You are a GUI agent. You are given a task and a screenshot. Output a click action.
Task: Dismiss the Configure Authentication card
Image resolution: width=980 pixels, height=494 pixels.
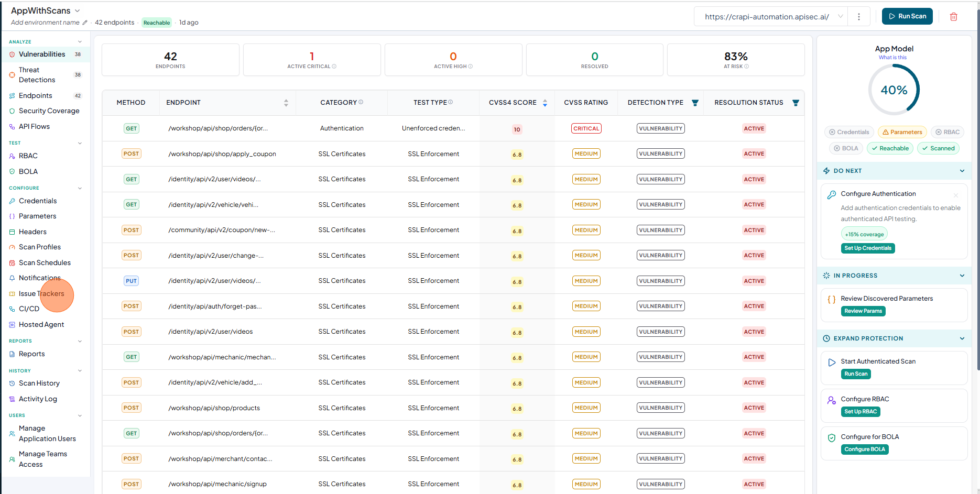956,195
